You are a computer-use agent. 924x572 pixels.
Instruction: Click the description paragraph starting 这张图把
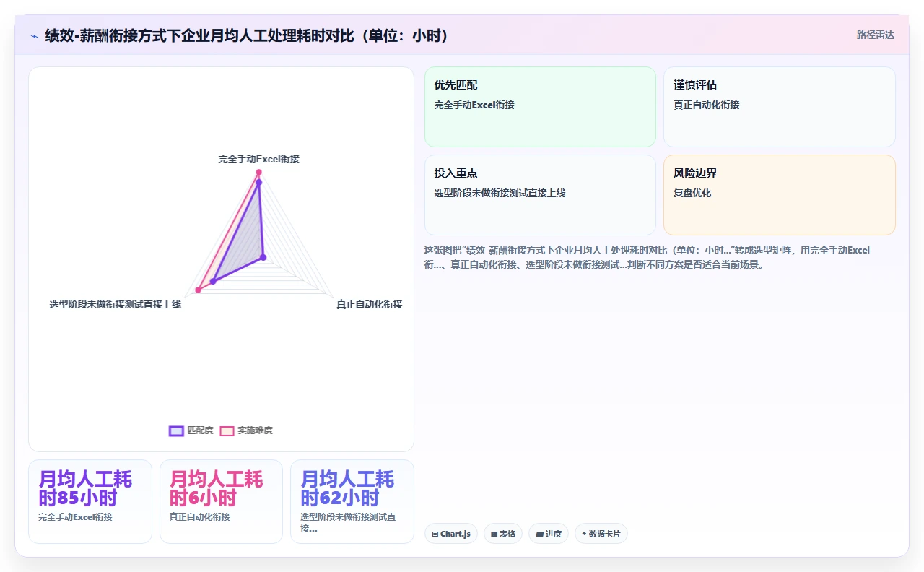[648, 257]
